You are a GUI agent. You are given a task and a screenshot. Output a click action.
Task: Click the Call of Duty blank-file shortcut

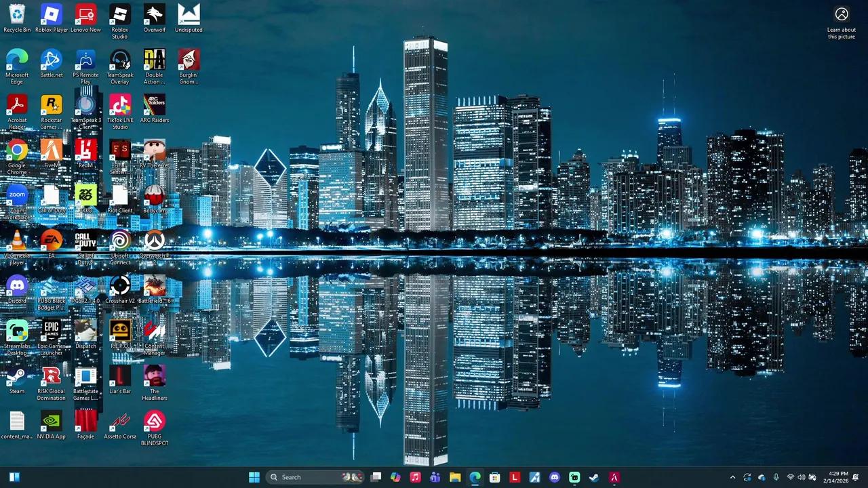click(x=52, y=200)
